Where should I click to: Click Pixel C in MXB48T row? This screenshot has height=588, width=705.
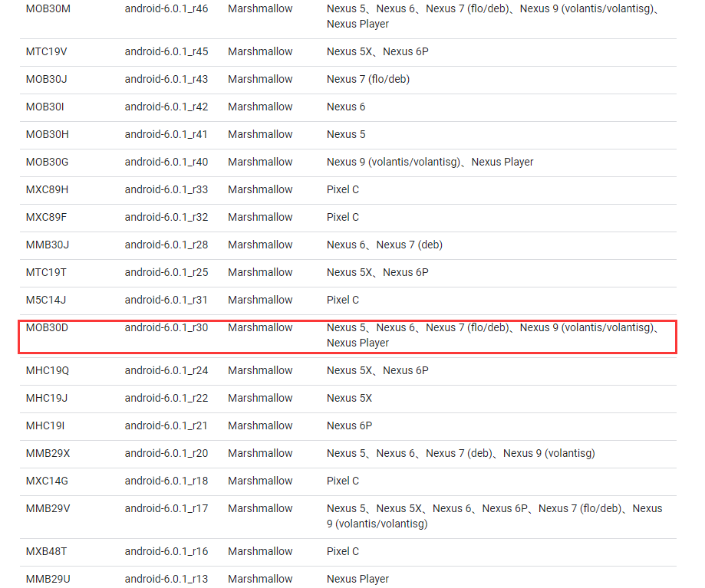tap(343, 552)
